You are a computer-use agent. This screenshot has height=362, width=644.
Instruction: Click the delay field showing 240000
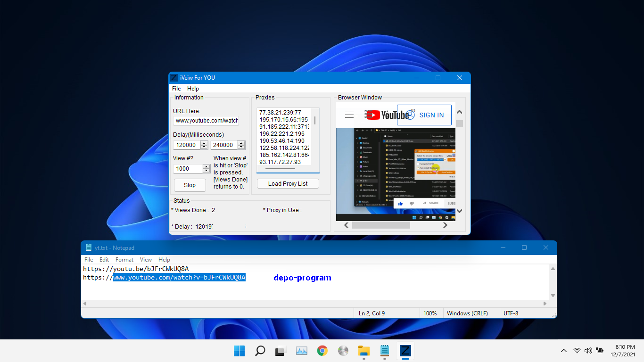[x=223, y=145]
